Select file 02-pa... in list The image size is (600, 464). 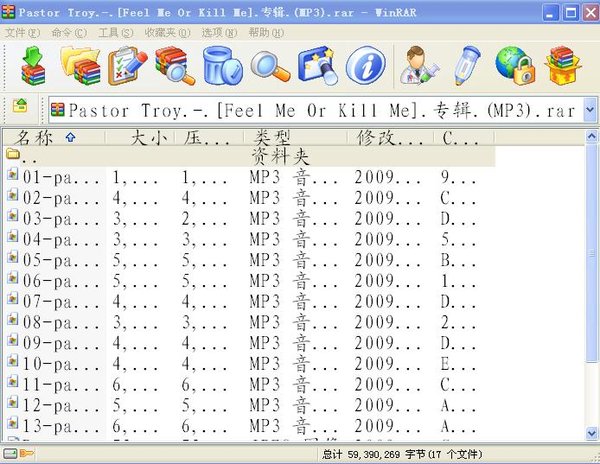(61, 198)
